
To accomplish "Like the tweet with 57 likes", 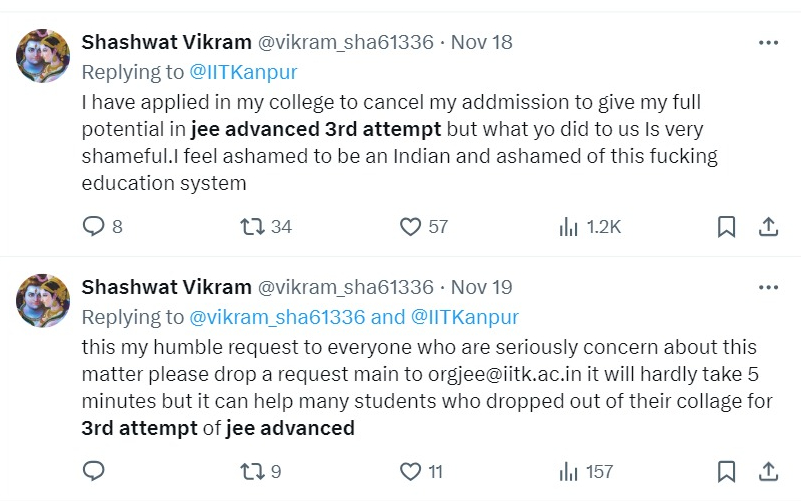I will coord(411,227).
